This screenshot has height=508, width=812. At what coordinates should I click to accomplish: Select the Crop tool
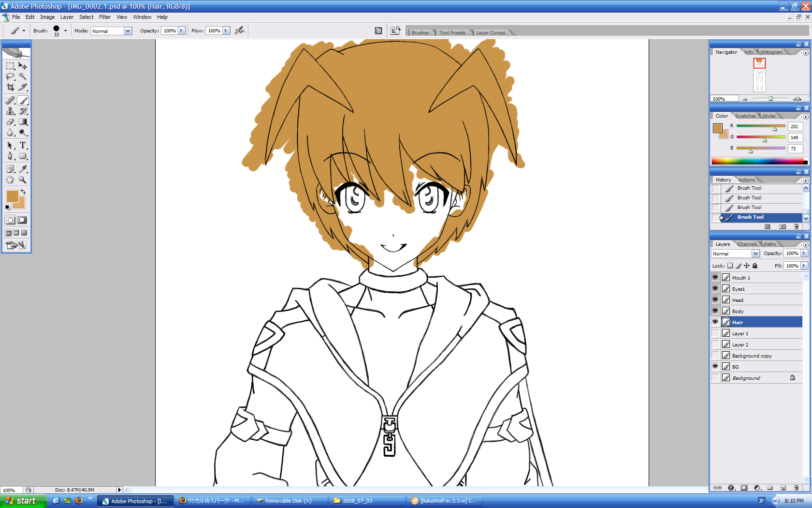[x=10, y=88]
